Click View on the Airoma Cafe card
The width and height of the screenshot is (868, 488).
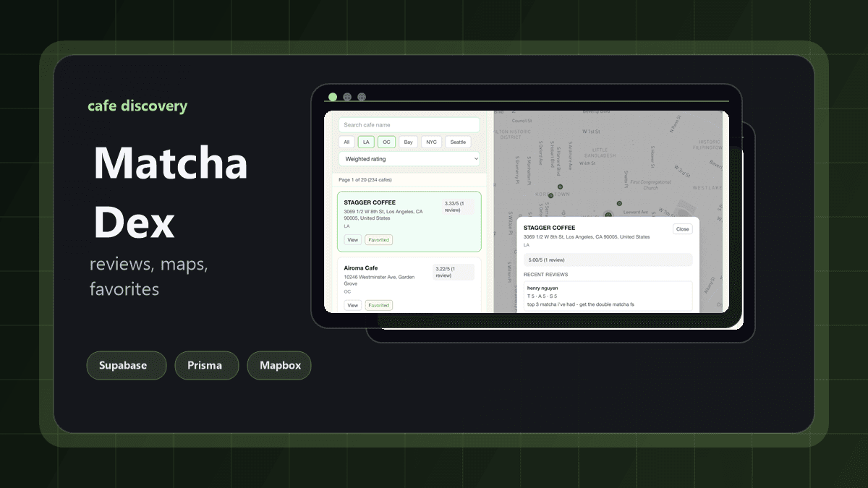pos(352,306)
